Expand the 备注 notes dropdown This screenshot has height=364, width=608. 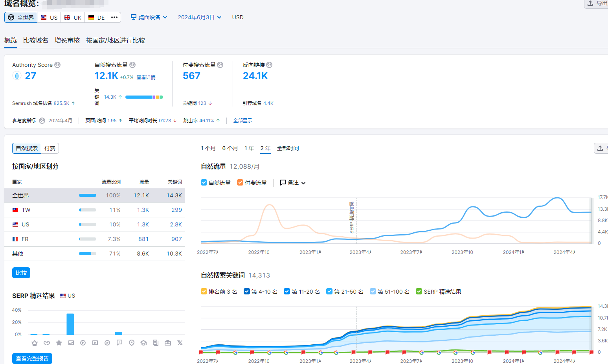(x=293, y=182)
